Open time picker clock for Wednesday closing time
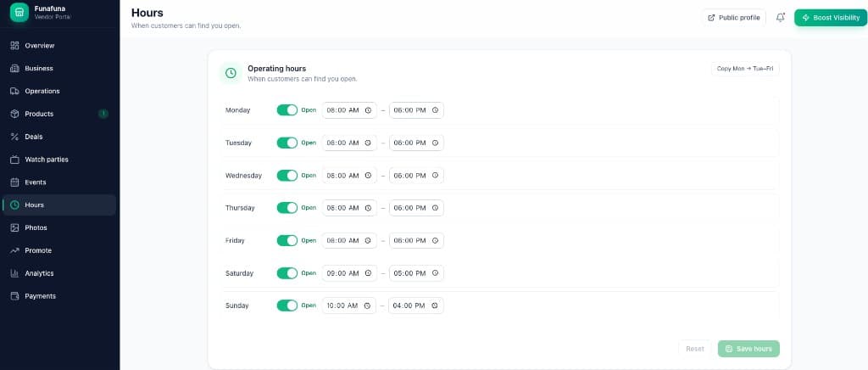Screen dimensions: 868x370 [435, 176]
